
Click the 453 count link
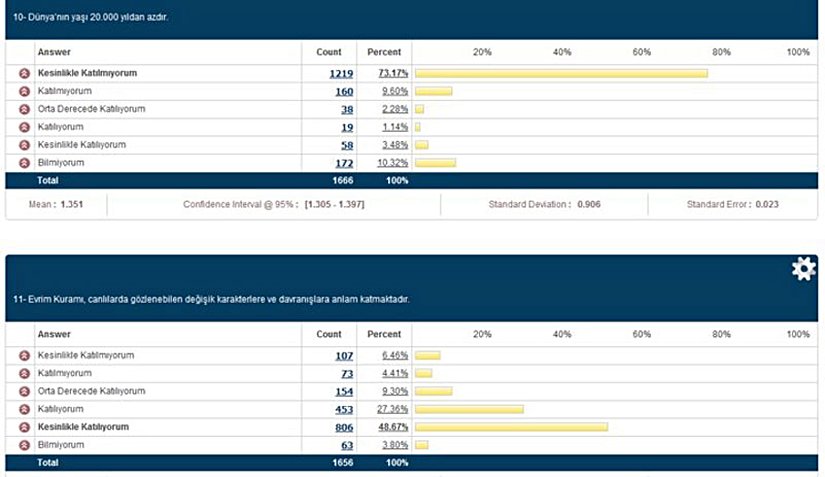click(x=345, y=409)
